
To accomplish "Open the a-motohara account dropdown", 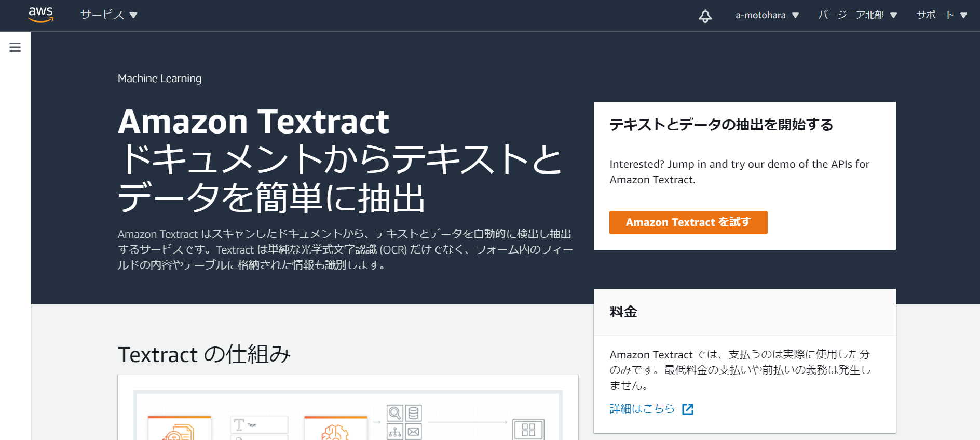I will (x=767, y=15).
